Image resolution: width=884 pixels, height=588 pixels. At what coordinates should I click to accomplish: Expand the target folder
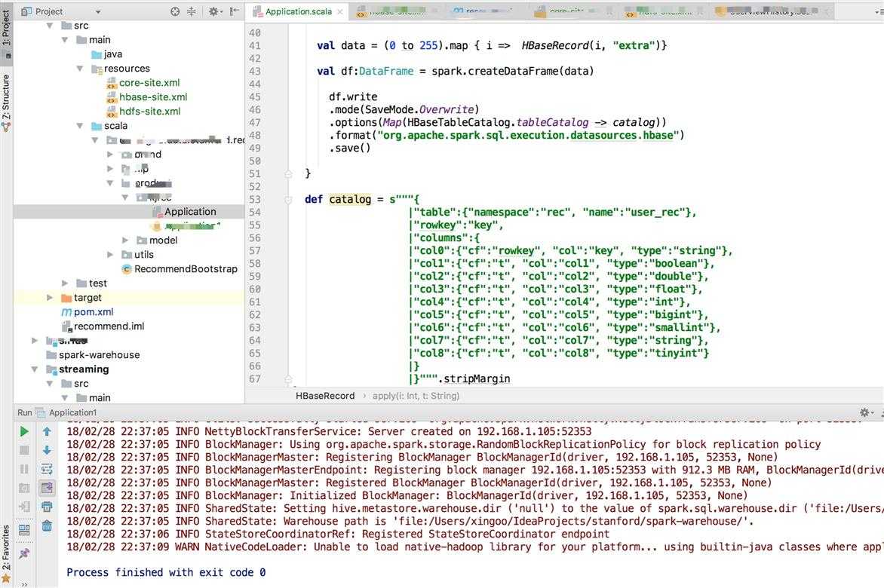[50, 297]
